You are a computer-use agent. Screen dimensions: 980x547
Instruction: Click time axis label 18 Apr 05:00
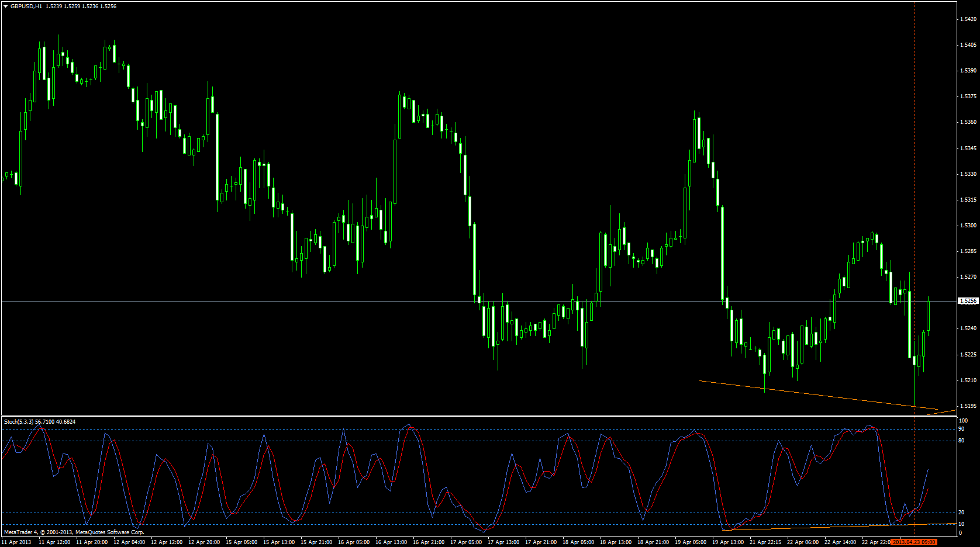pyautogui.click(x=578, y=542)
